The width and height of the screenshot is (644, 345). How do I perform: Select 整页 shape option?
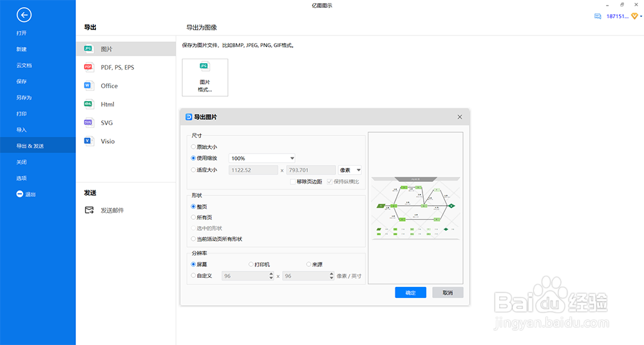click(193, 206)
